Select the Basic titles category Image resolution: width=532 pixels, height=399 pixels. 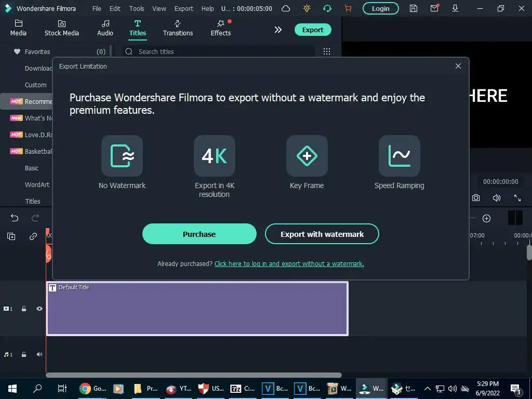(32, 168)
